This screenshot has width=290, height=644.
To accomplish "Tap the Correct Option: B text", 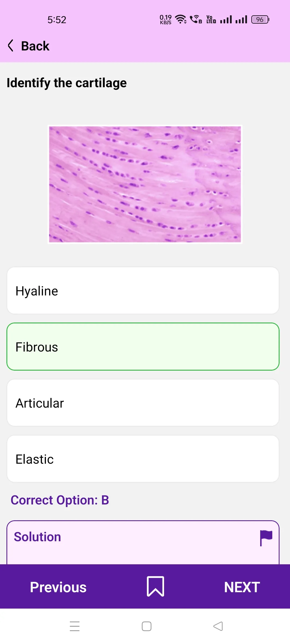I will point(60,500).
